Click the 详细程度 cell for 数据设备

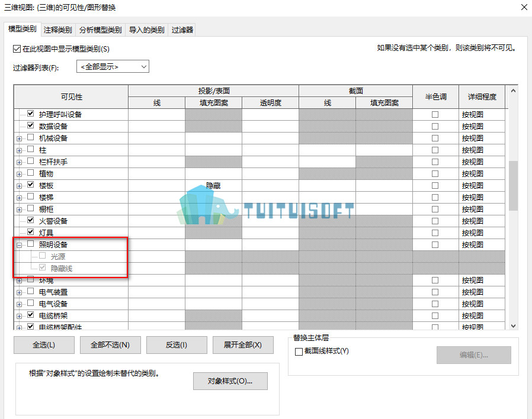click(482, 127)
